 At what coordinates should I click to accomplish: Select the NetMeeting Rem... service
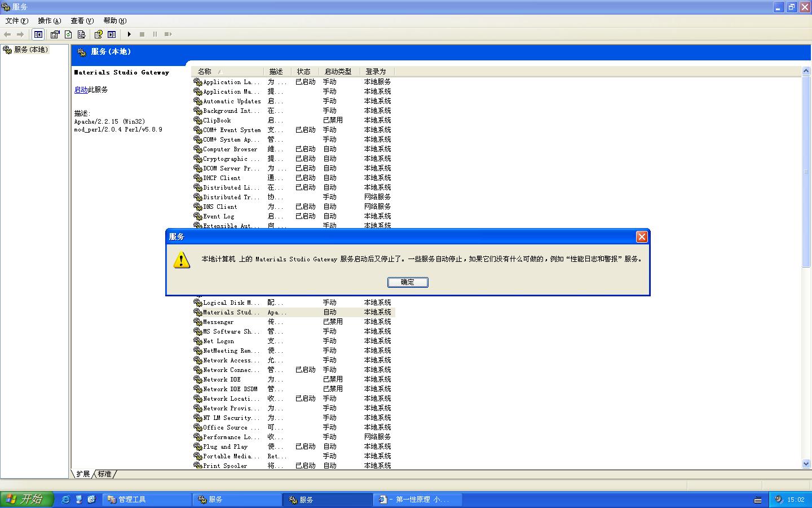pyautogui.click(x=294, y=351)
